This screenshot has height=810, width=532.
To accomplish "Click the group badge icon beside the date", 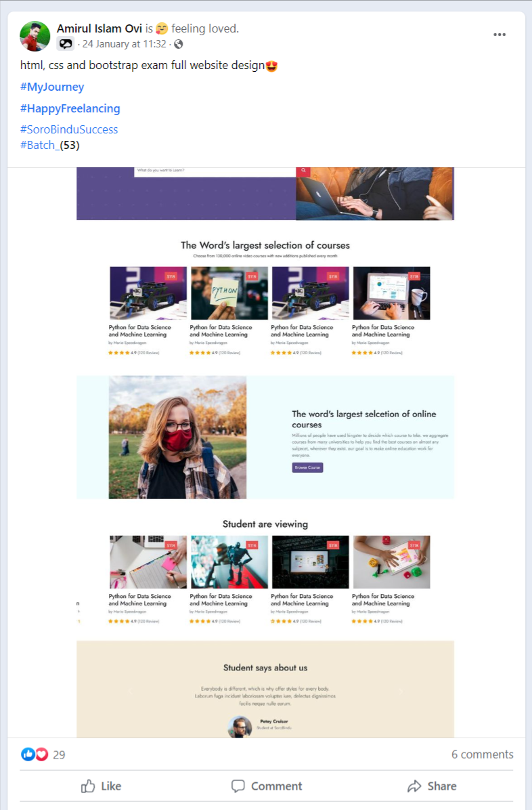I will click(x=66, y=44).
